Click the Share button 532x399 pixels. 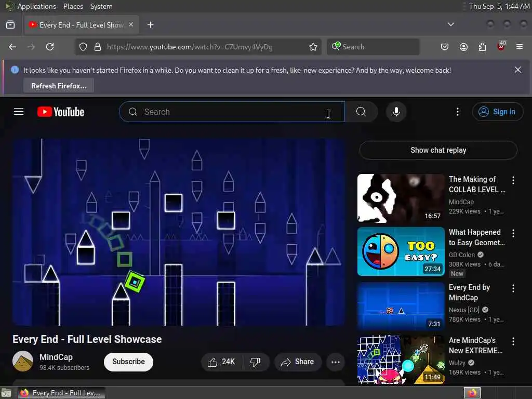pyautogui.click(x=298, y=362)
